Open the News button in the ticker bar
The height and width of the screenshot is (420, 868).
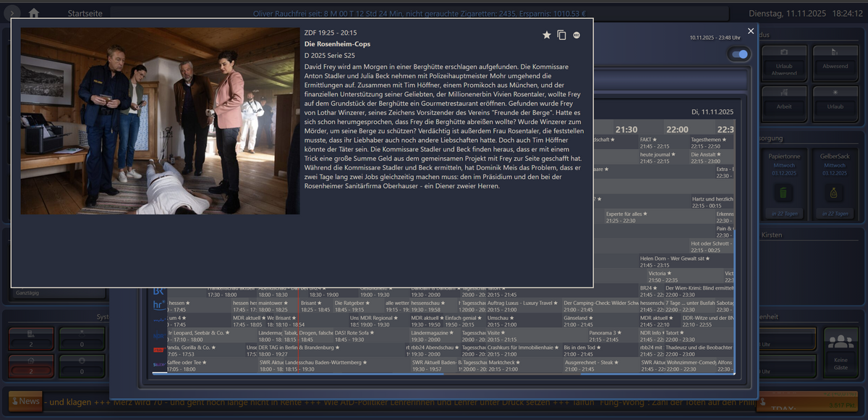[x=25, y=401]
